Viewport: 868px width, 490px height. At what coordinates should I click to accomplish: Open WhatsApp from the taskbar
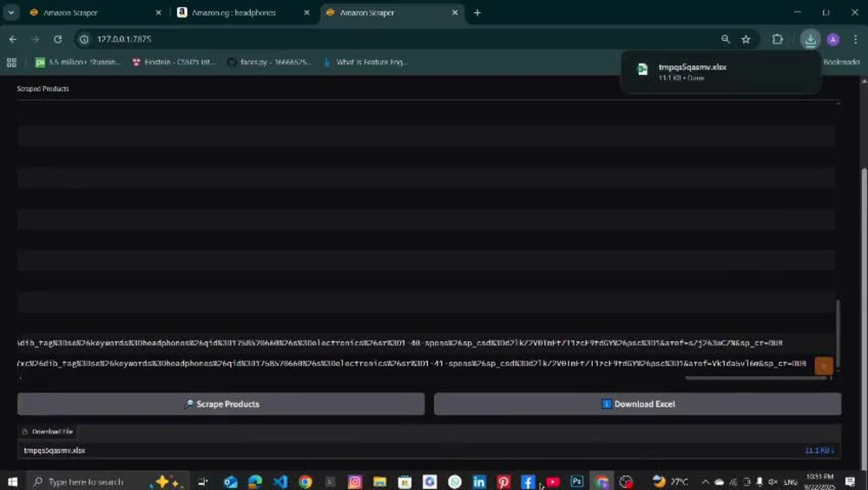point(455,481)
